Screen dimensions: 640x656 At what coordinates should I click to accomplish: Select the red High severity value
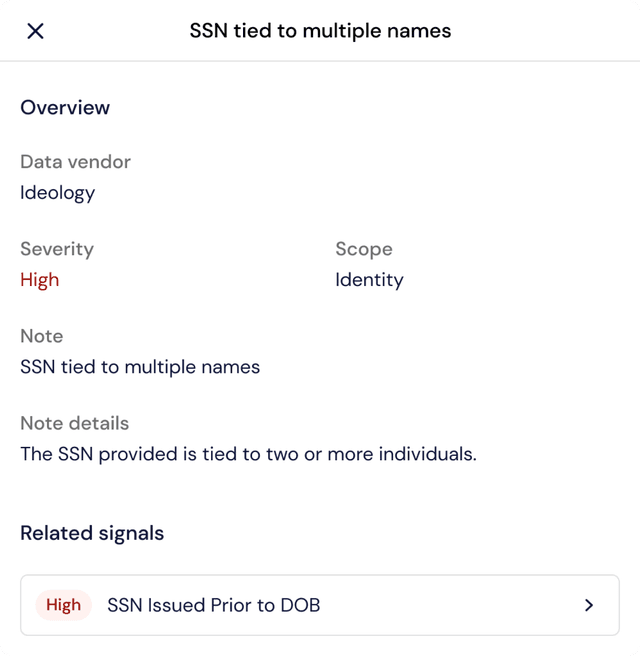40,279
